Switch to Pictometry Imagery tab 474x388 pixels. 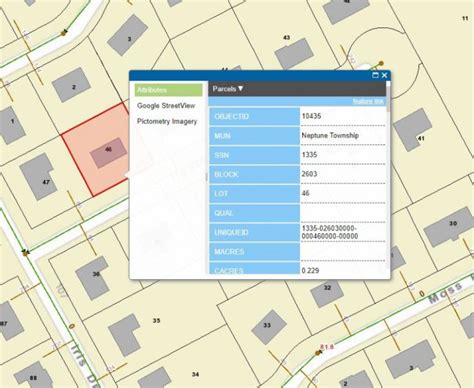[167, 121]
